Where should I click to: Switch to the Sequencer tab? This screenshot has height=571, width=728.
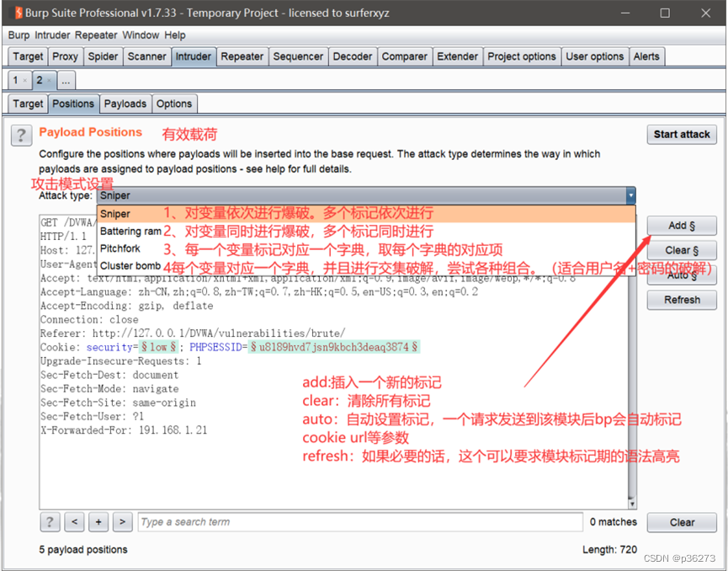tap(298, 56)
